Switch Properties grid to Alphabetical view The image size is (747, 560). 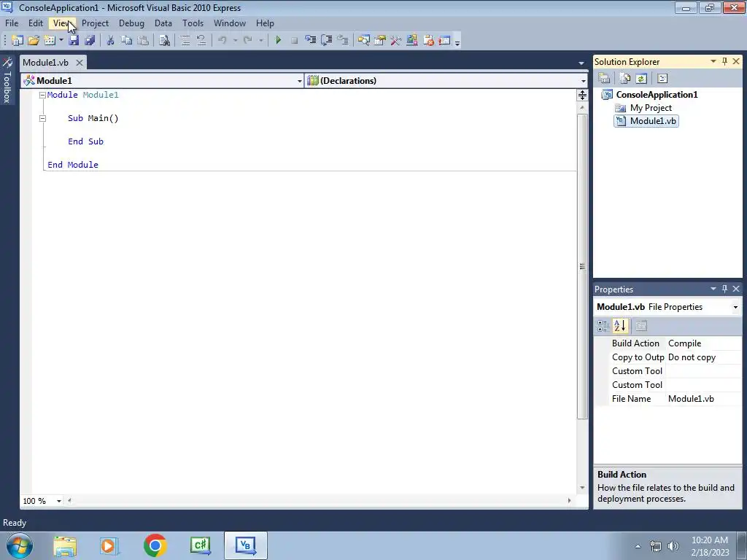(620, 326)
